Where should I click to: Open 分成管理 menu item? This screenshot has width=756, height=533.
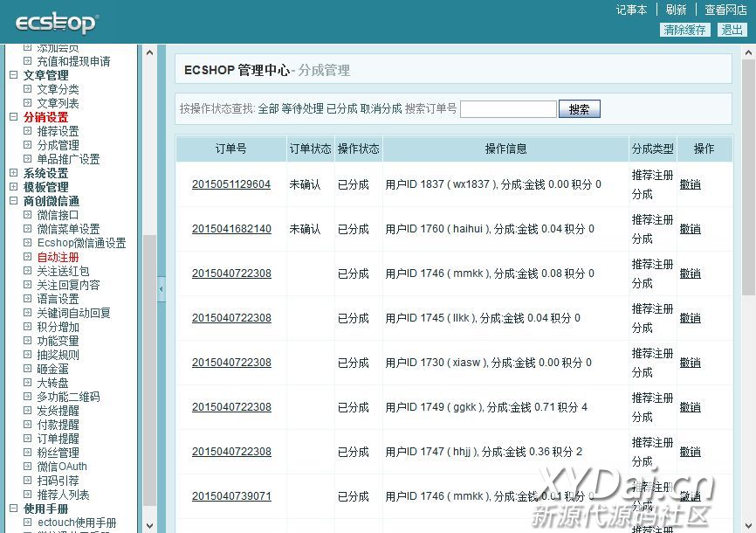coord(58,145)
